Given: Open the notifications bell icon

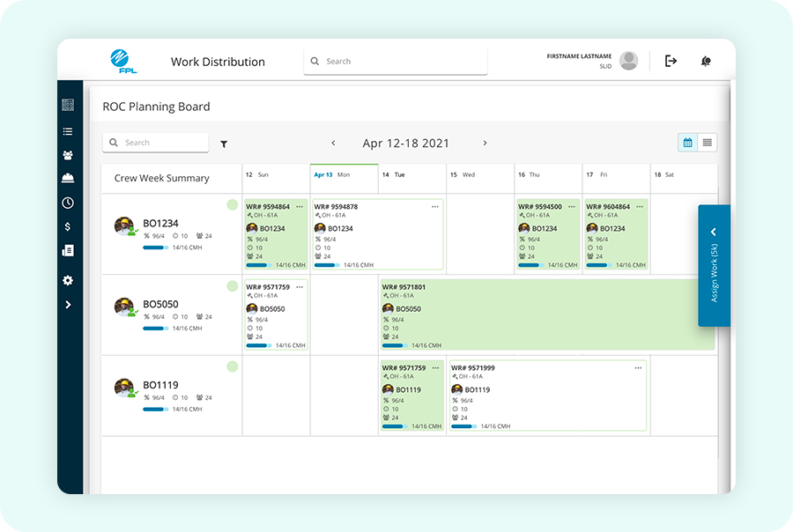Looking at the screenshot, I should tap(706, 61).
